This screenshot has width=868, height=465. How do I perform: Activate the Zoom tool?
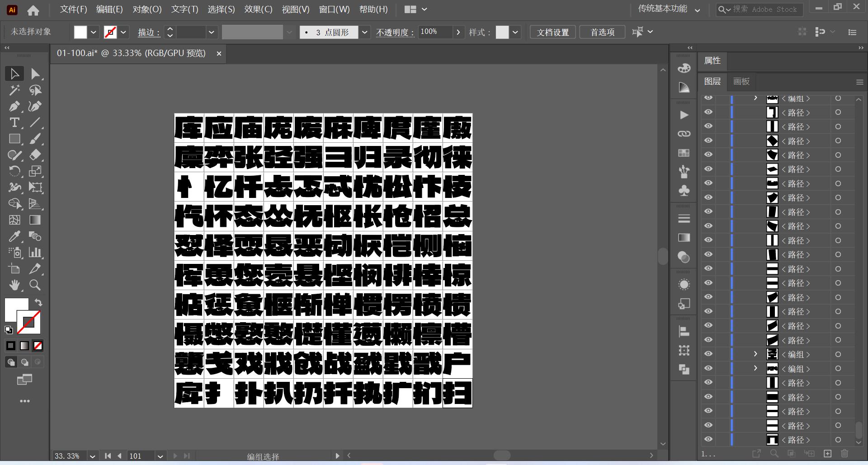click(x=35, y=285)
